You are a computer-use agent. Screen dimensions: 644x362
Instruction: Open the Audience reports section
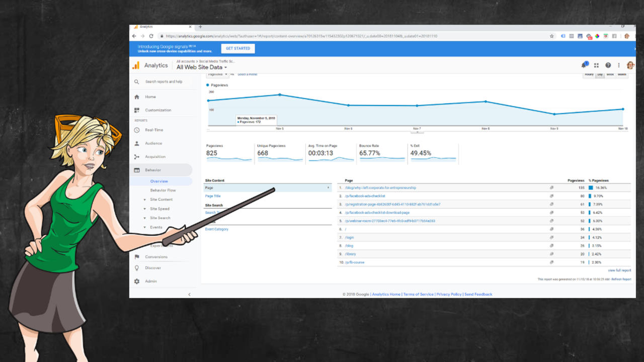(x=153, y=143)
